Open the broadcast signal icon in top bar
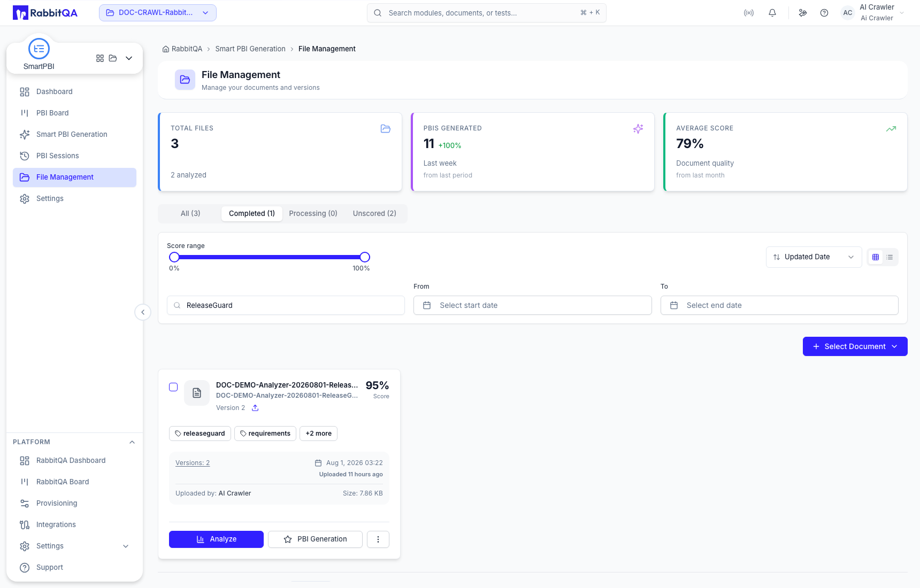This screenshot has width=920, height=588. pyautogui.click(x=749, y=13)
